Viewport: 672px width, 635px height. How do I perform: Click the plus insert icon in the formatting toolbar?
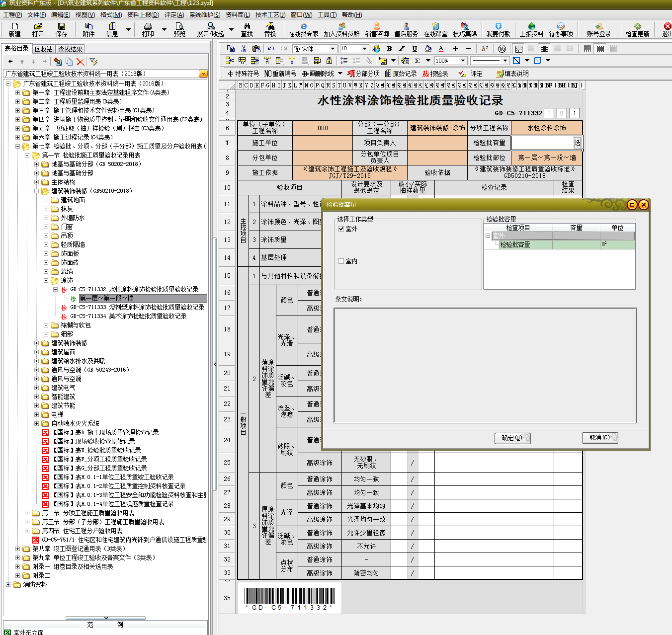(455, 48)
